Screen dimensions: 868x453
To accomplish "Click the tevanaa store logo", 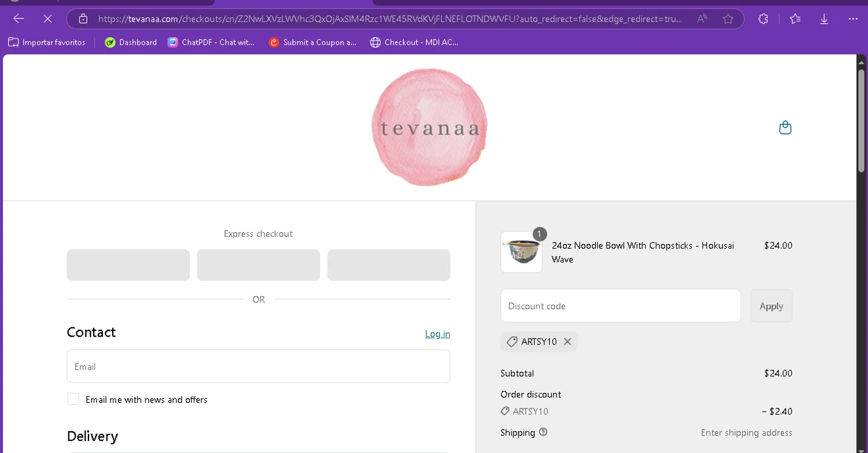I will 429,127.
